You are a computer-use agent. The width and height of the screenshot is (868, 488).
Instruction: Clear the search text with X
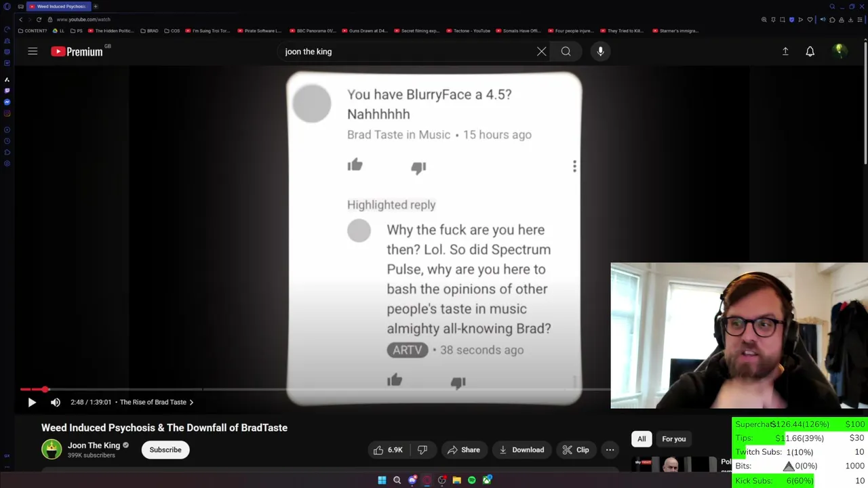point(541,52)
